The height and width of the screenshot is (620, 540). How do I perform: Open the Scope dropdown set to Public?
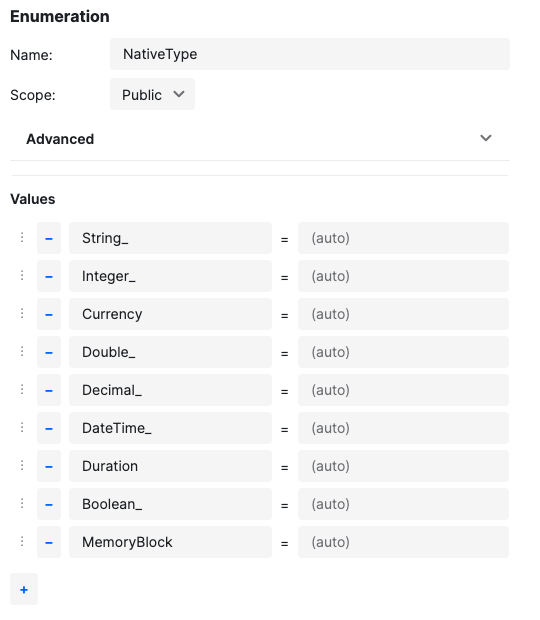(153, 94)
